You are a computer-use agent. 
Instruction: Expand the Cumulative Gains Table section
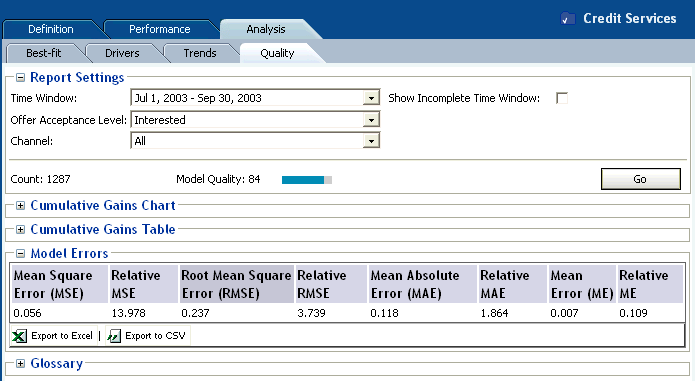click(x=20, y=229)
